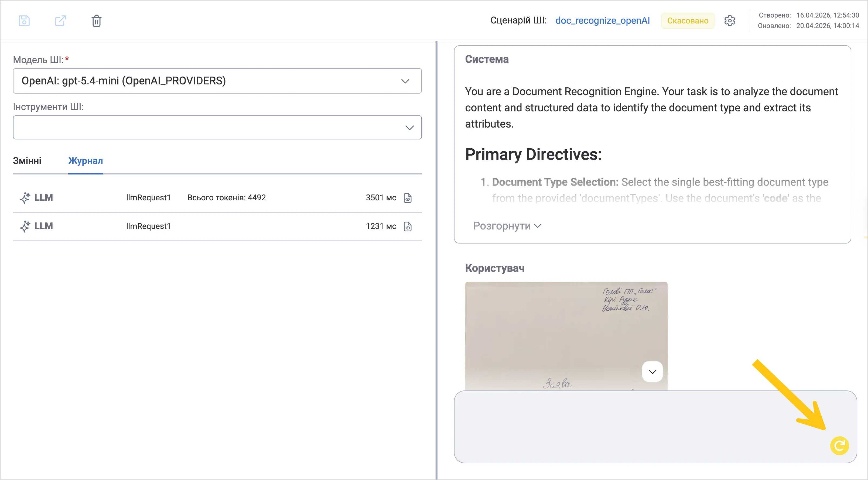Click the trash delete icon
Image resolution: width=868 pixels, height=480 pixels.
96,21
